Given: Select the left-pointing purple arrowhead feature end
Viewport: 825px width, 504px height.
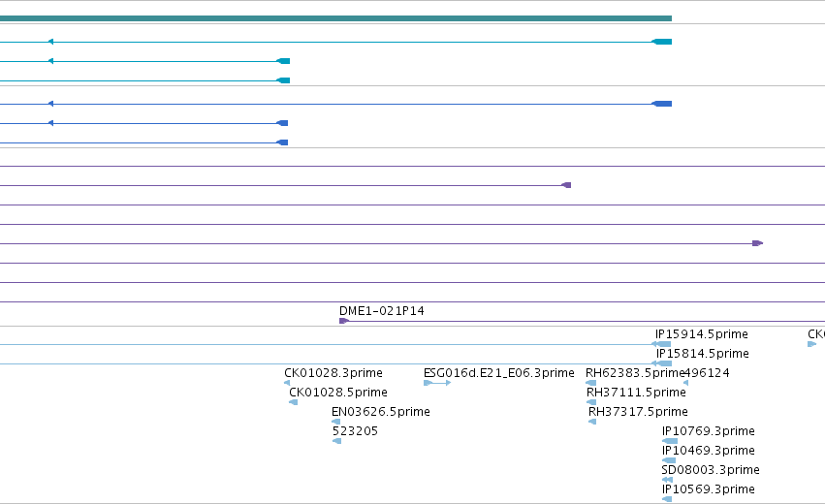Looking at the screenshot, I should pos(566,185).
